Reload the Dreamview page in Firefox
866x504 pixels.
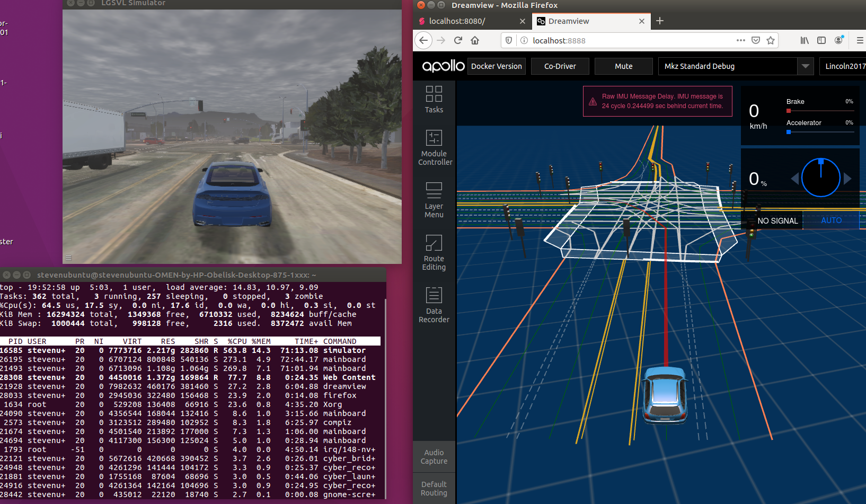click(x=457, y=40)
